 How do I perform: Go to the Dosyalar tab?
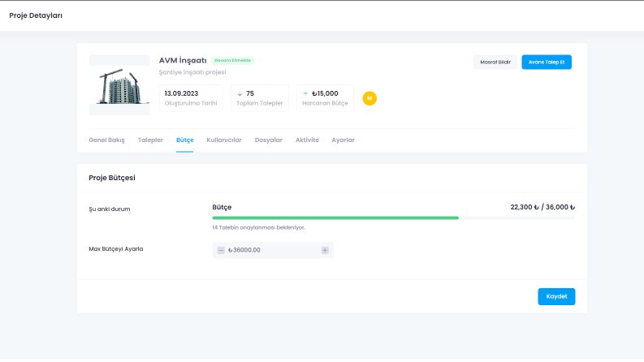pyautogui.click(x=269, y=140)
